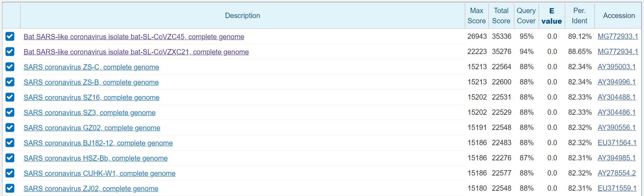Viewport: 644px width, 196px height.
Task: Deselect the SARS coronavirus SZ16 checkbox
Action: coord(10,97)
